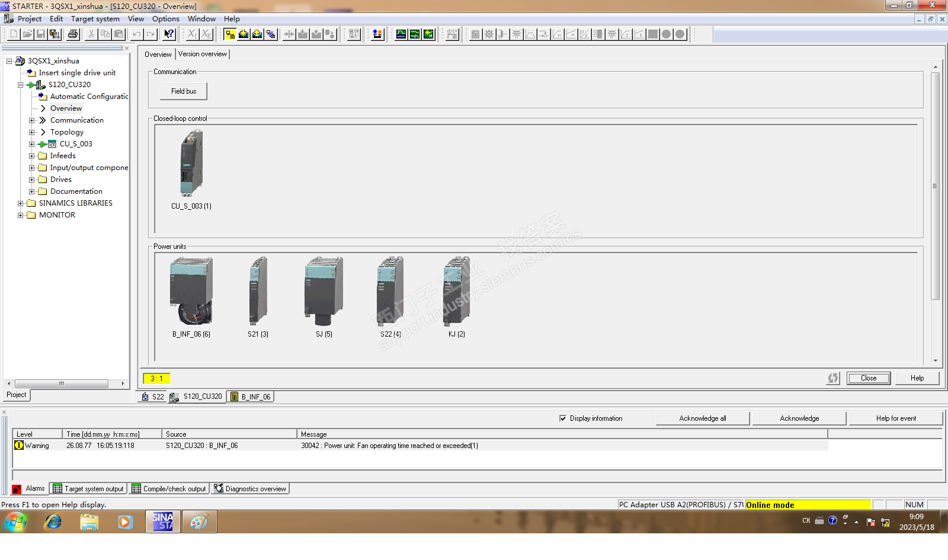
Task: Collapse the 3QSX1_xinshua project node
Action: point(9,61)
